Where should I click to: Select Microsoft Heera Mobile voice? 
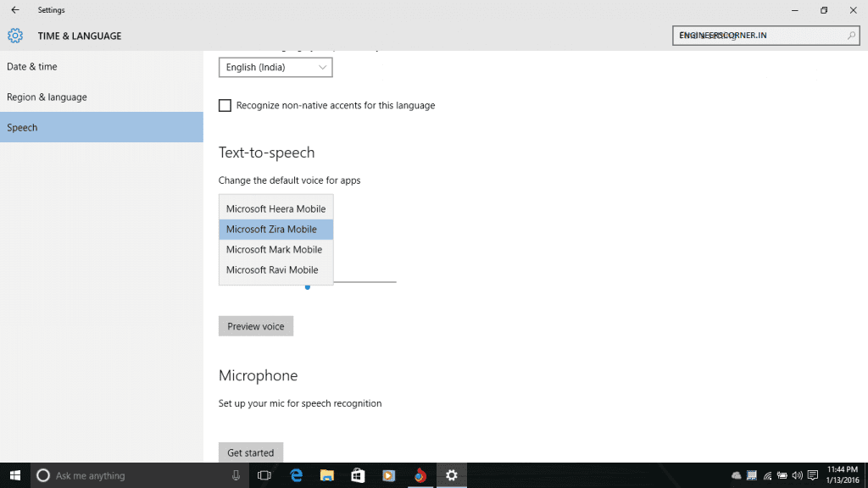tap(275, 208)
